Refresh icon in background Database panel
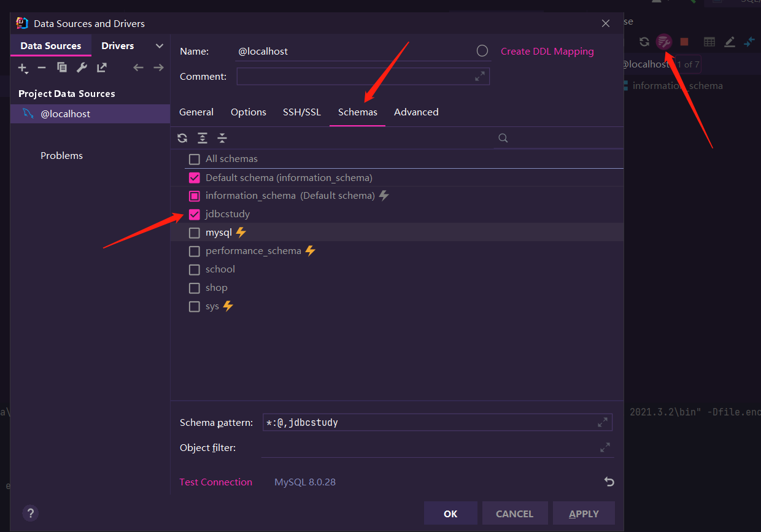This screenshot has width=761, height=532. (644, 42)
